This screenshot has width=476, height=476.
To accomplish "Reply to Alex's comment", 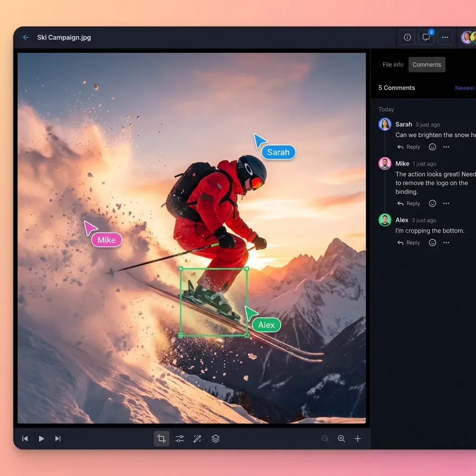I will 409,242.
